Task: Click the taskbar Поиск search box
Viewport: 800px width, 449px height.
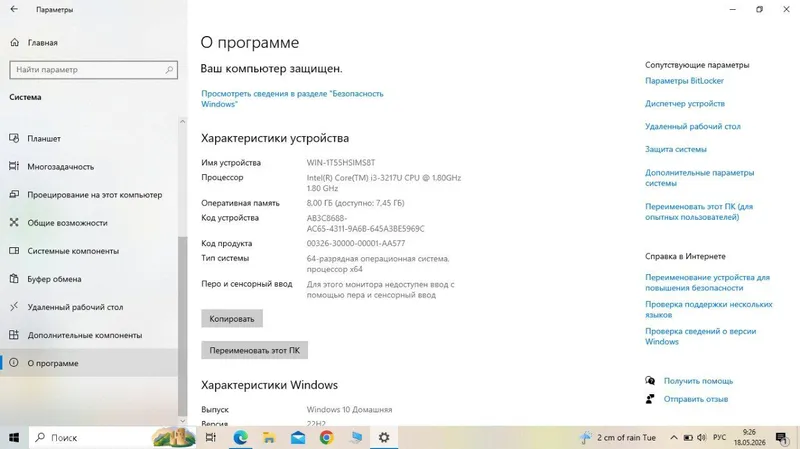Action: 112,438
